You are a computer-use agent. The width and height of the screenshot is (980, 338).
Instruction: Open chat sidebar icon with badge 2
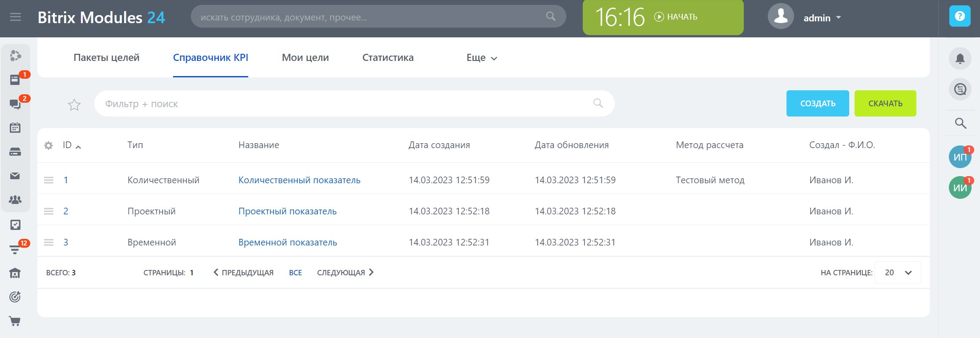click(15, 104)
